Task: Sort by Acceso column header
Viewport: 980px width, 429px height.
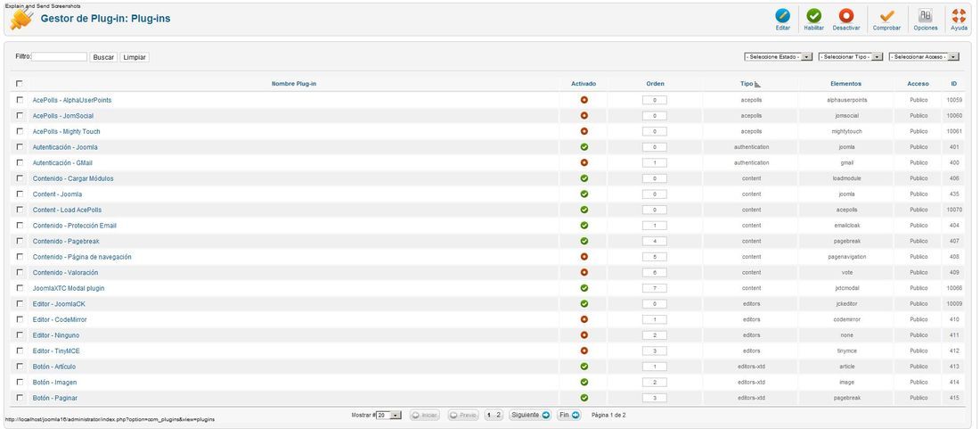Action: pos(919,84)
